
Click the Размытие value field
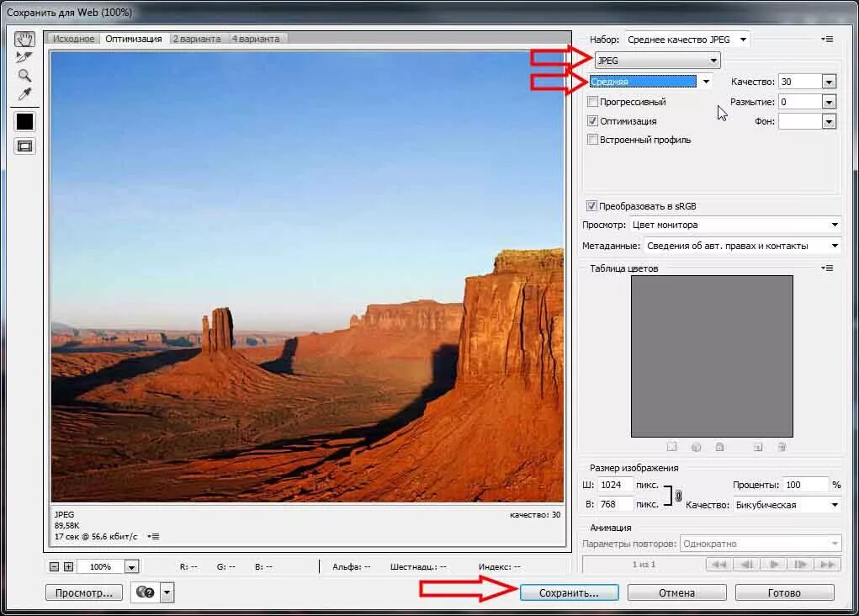(x=800, y=102)
